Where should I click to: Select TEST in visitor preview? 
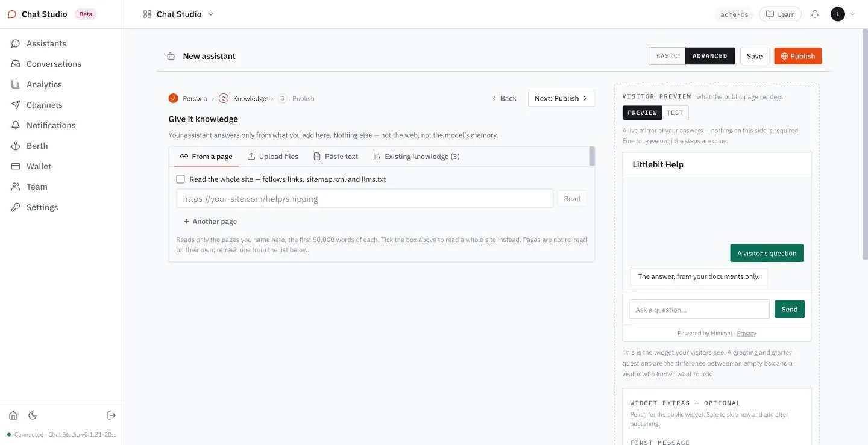tap(675, 113)
